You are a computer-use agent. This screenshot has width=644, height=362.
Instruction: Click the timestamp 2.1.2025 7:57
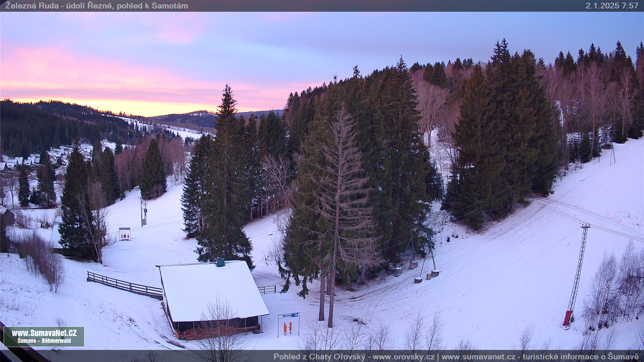click(612, 6)
